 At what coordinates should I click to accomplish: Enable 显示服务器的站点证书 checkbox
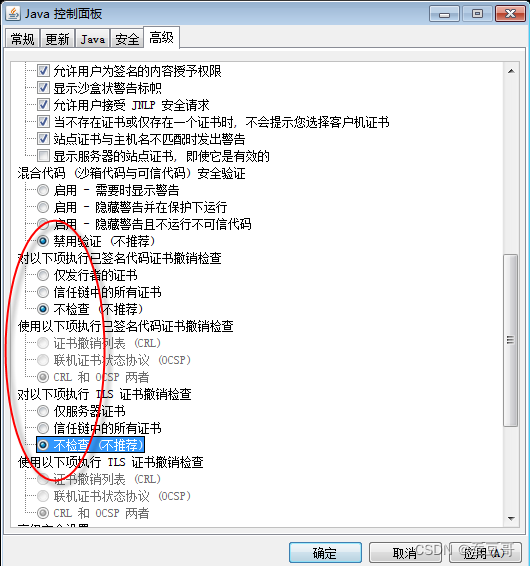point(43,156)
